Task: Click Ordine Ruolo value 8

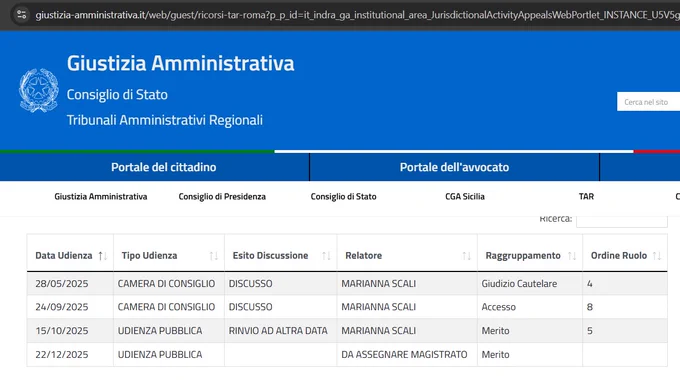Action: (x=590, y=307)
